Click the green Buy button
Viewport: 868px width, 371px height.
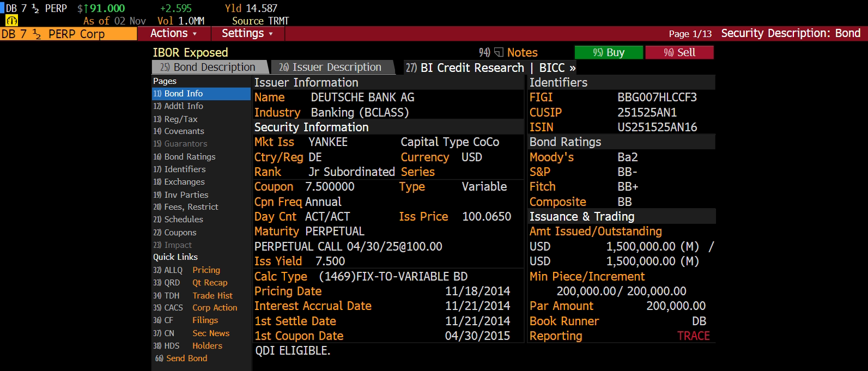click(609, 53)
